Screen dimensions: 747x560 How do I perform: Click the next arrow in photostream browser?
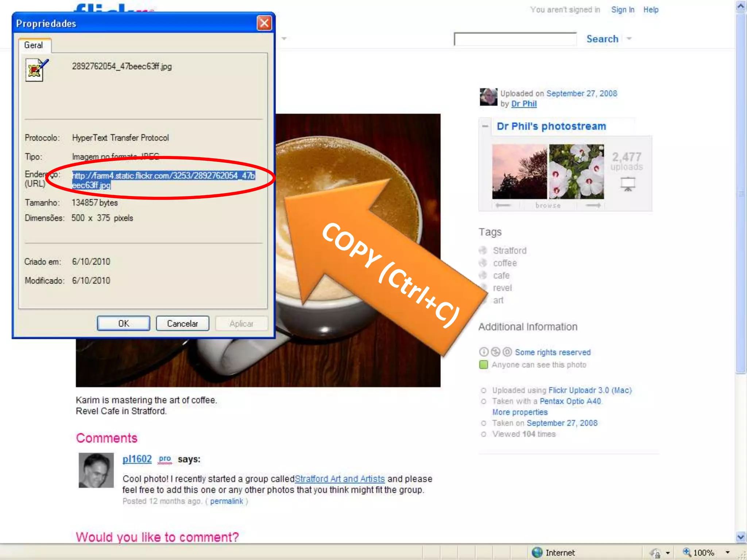(593, 205)
